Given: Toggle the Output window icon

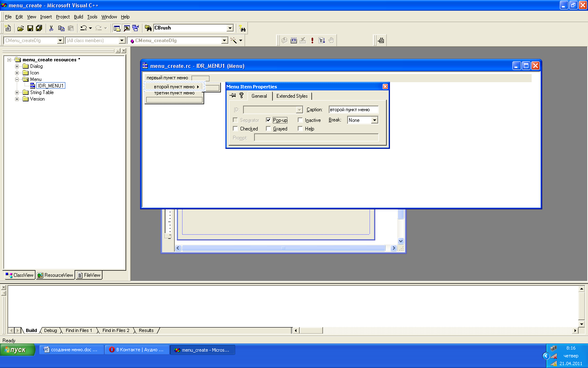Looking at the screenshot, I should tap(127, 28).
